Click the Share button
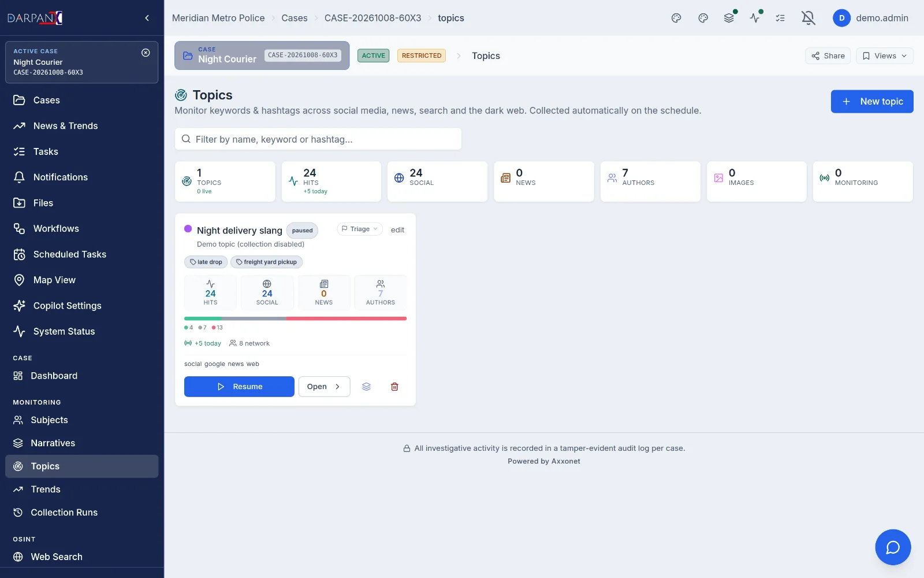 tap(828, 55)
